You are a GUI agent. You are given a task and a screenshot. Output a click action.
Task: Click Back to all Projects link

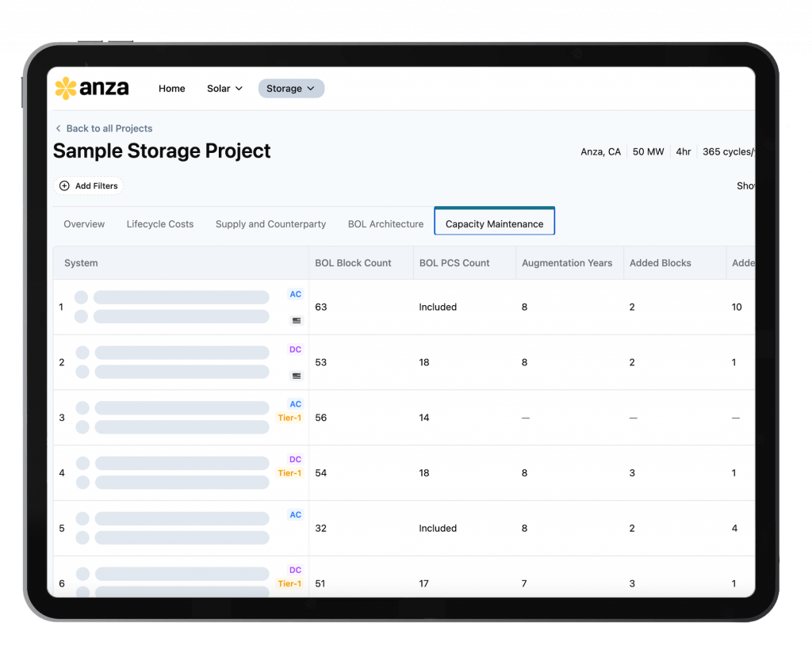[x=109, y=128]
